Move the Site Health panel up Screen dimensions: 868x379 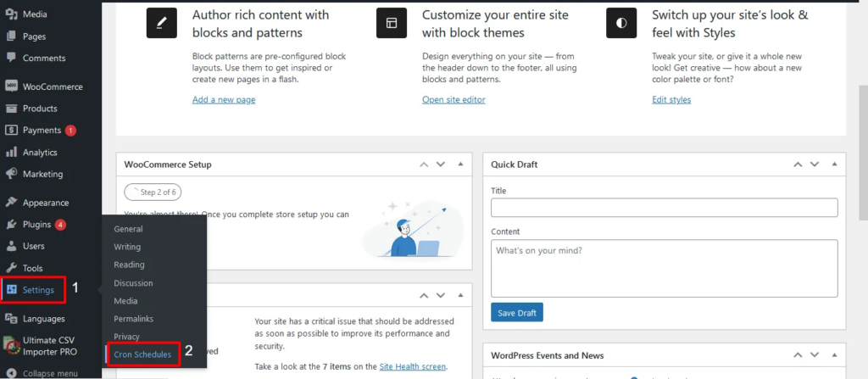coord(424,296)
